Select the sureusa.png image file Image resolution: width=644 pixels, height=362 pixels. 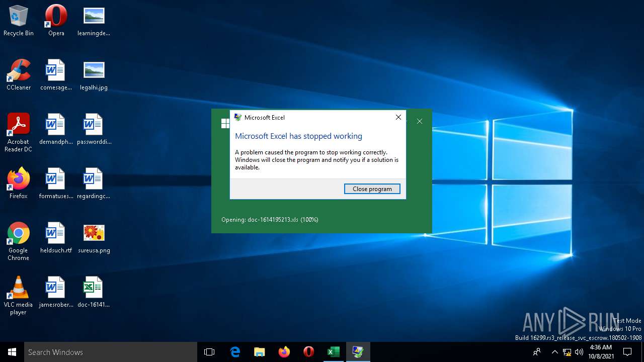[94, 238]
